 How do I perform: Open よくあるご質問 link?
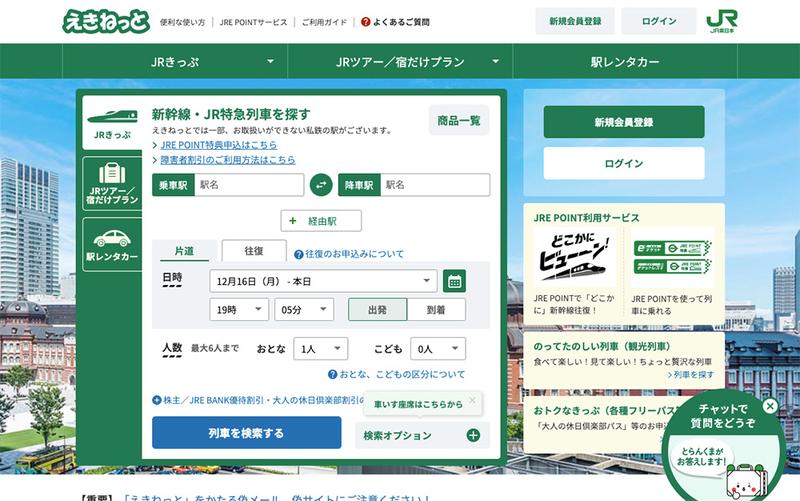(401, 22)
